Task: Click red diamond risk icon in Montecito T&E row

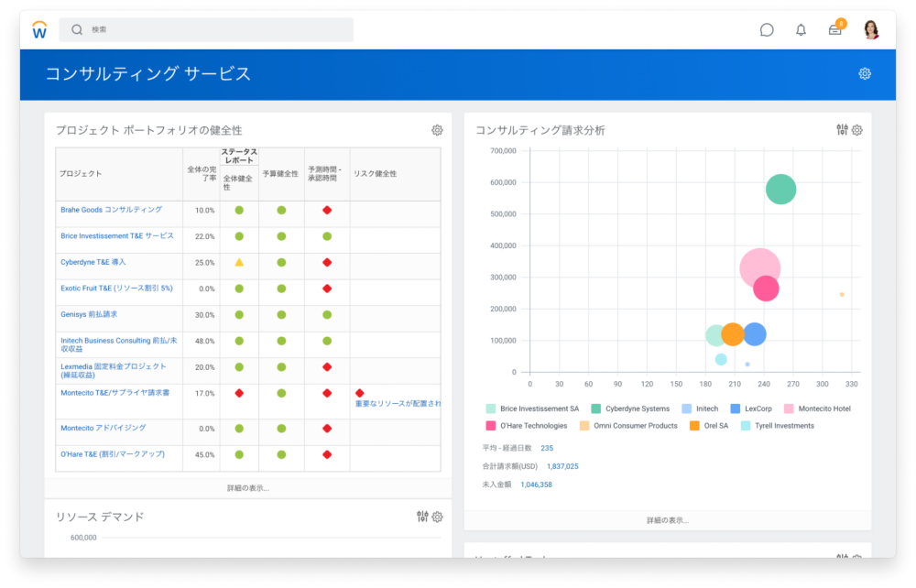Action: point(359,393)
